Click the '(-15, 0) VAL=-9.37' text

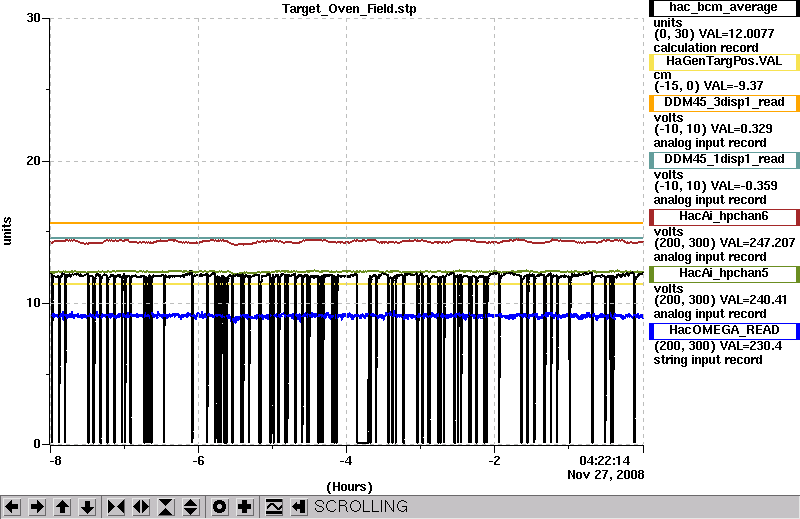coord(709,86)
